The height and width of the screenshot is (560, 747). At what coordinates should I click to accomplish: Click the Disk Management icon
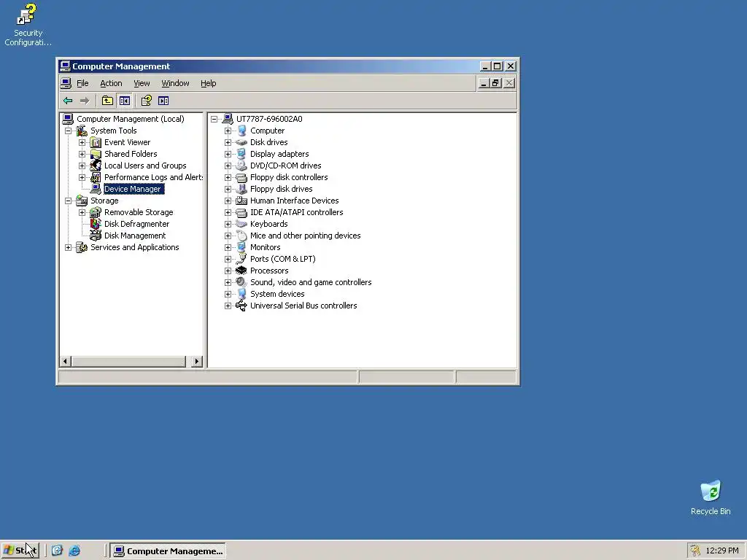96,236
